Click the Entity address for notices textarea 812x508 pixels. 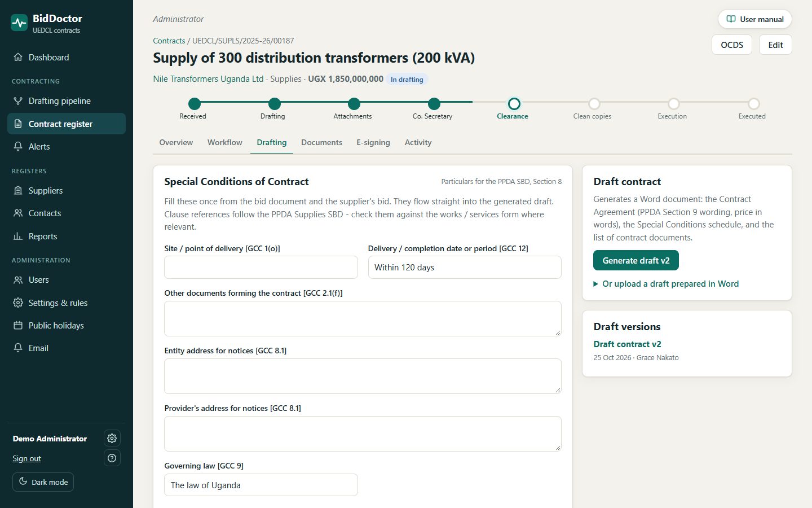[363, 376]
